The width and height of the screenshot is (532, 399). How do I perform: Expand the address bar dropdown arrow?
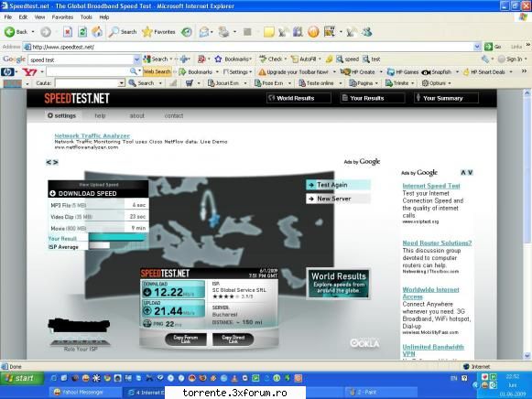[x=477, y=47]
